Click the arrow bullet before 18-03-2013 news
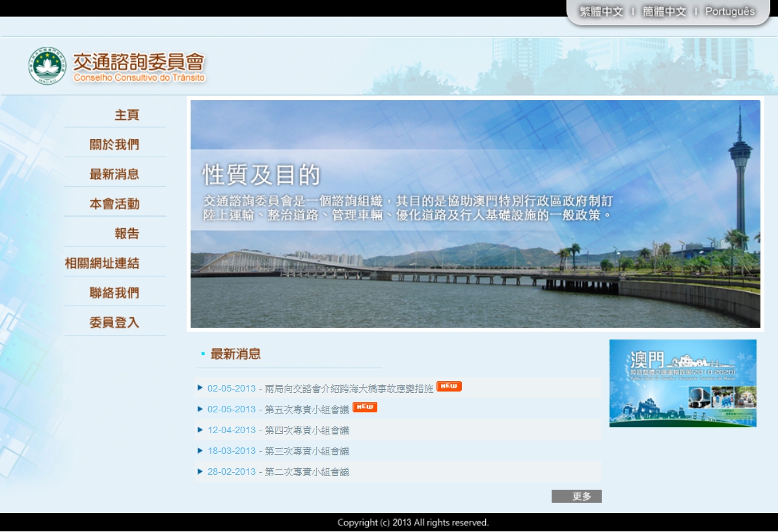This screenshot has height=532, width=778. 200,451
